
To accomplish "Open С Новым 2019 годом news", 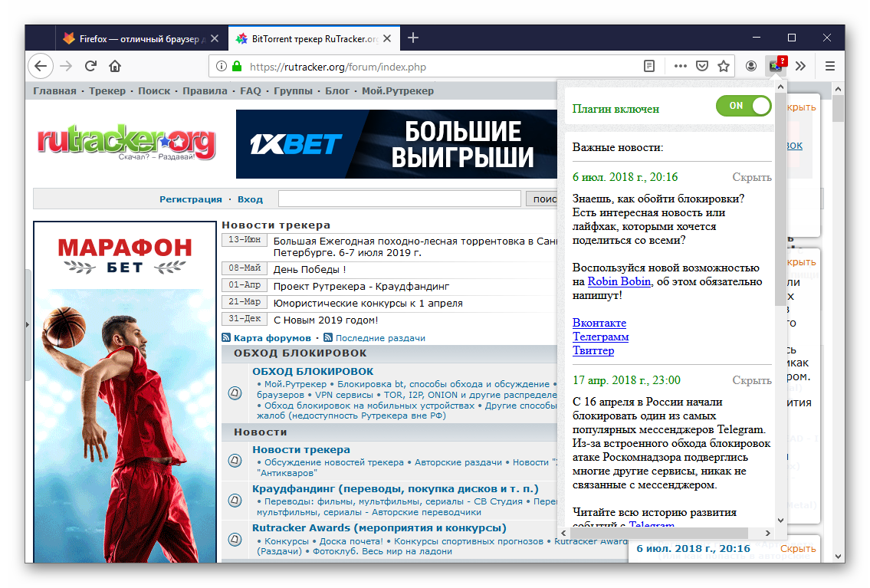I will pos(326,320).
